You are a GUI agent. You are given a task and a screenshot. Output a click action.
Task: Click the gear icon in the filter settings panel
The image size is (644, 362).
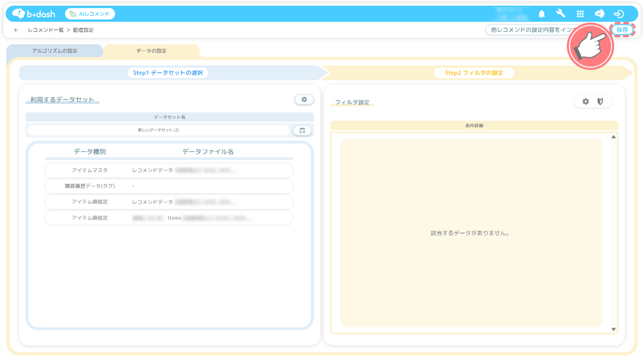click(585, 102)
